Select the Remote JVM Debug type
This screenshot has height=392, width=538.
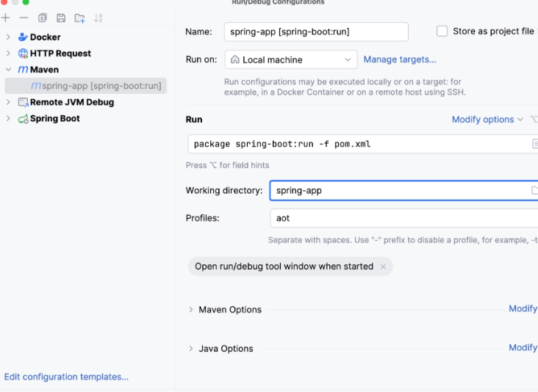(x=72, y=102)
